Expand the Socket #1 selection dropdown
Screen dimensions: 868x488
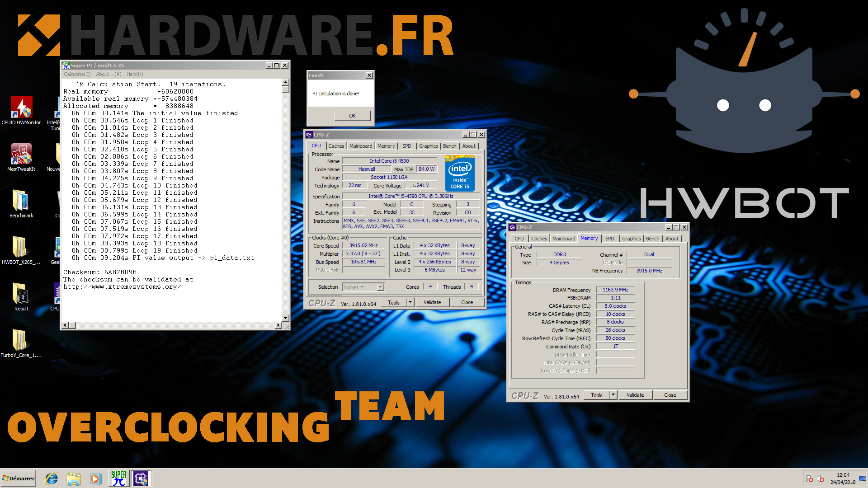point(380,287)
